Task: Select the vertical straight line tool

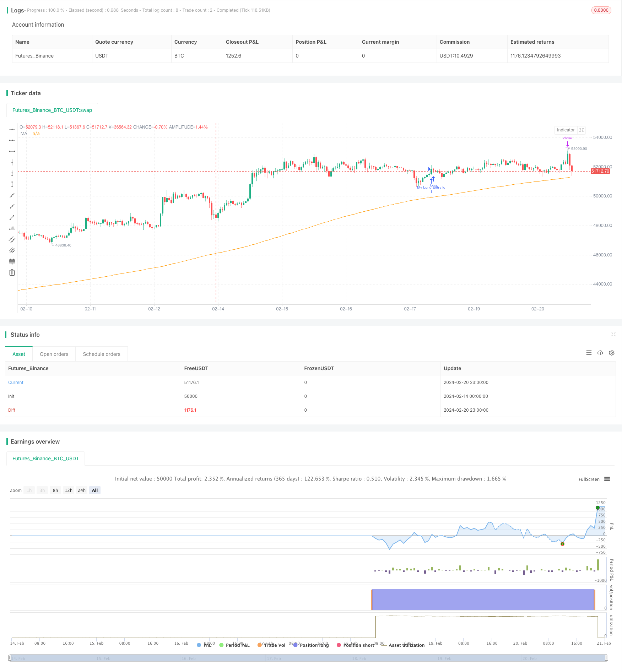Action: [12, 162]
